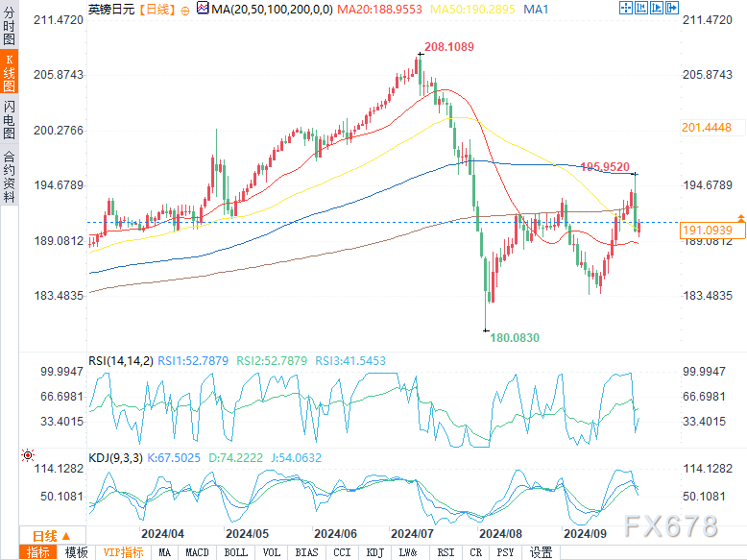Choose the RSI indicator button
Viewport: 747px width, 560px height.
pos(446,552)
